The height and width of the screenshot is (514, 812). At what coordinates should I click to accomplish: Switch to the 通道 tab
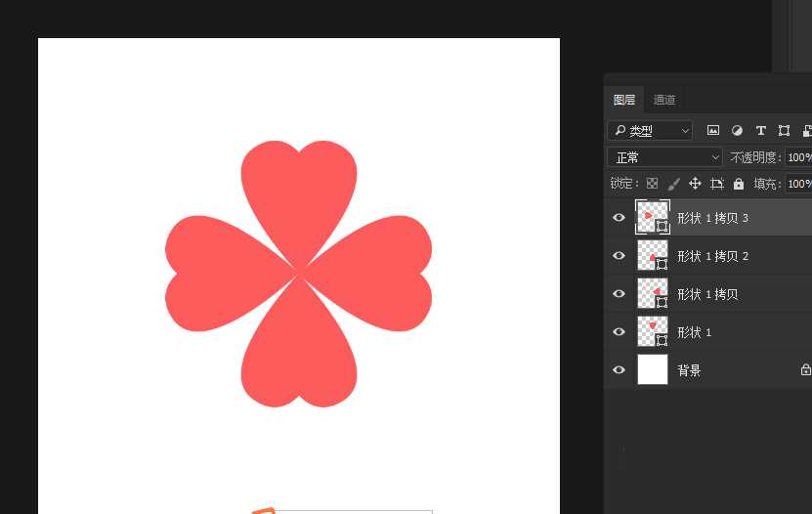664,100
